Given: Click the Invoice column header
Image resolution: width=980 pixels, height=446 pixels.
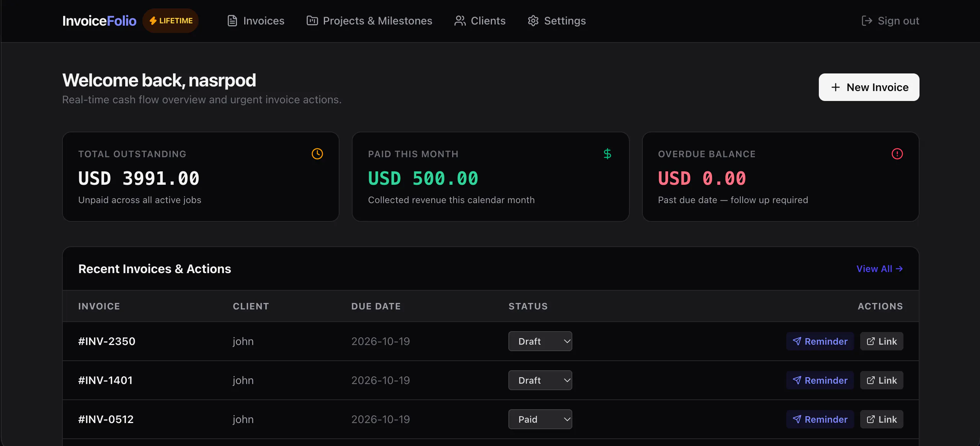Looking at the screenshot, I should click(99, 306).
